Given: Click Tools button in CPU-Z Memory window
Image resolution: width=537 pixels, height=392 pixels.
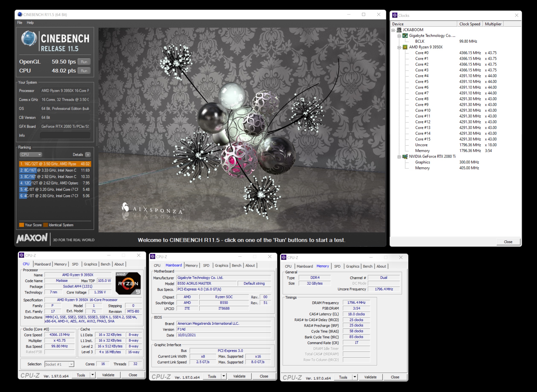Looking at the screenshot, I should click(343, 377).
